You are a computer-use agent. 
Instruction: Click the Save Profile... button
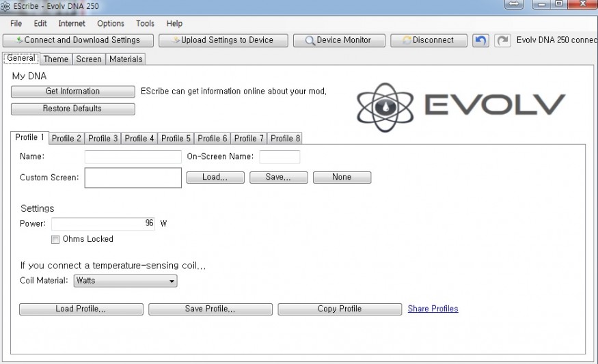[x=210, y=309]
